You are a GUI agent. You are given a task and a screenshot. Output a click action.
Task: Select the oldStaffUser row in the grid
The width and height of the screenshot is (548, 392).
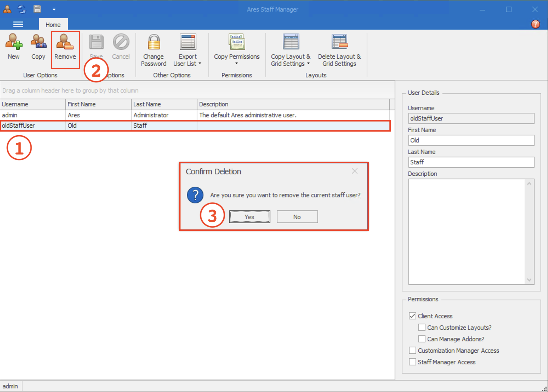pos(110,125)
